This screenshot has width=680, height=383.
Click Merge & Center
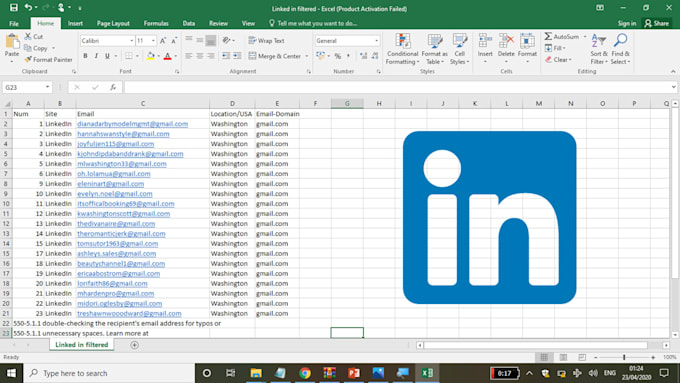pyautogui.click(x=275, y=56)
